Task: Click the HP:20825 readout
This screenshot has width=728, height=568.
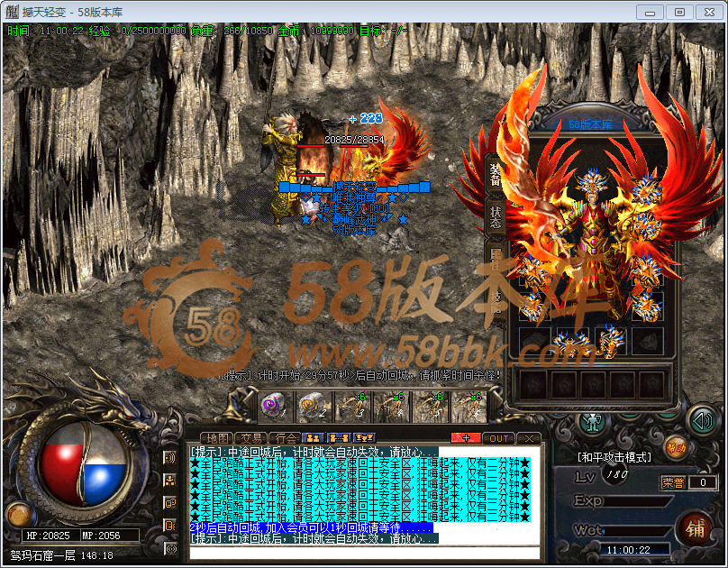Action: [49, 536]
